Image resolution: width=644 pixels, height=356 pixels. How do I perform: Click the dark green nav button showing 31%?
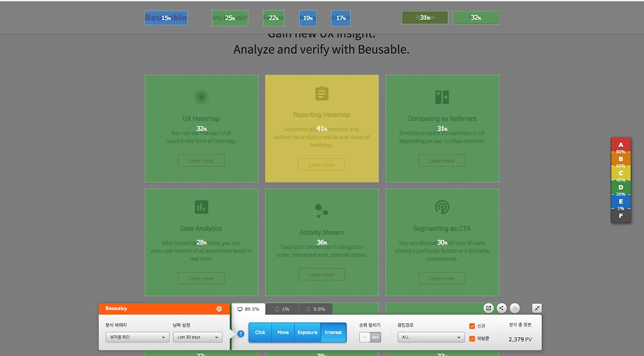click(425, 18)
